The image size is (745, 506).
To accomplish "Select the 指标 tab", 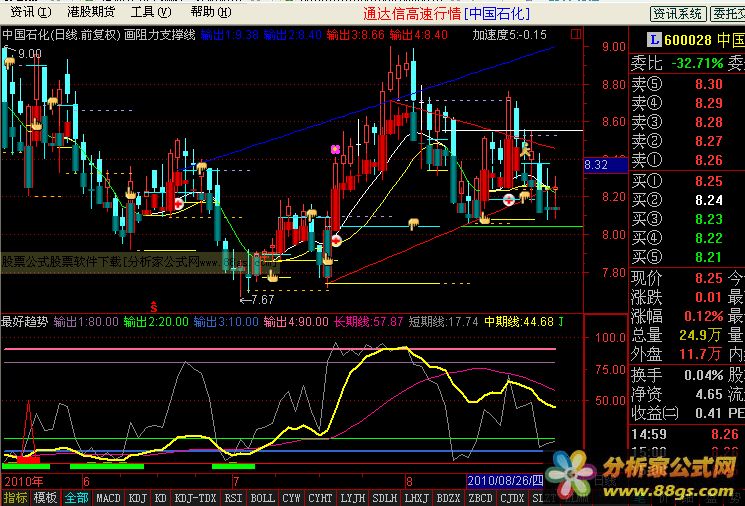I will click(15, 498).
